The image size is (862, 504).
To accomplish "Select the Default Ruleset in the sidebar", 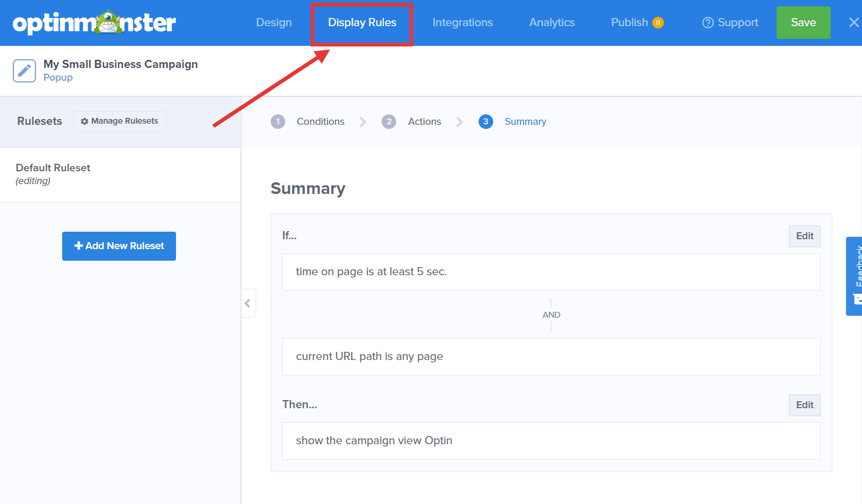I will click(x=53, y=167).
